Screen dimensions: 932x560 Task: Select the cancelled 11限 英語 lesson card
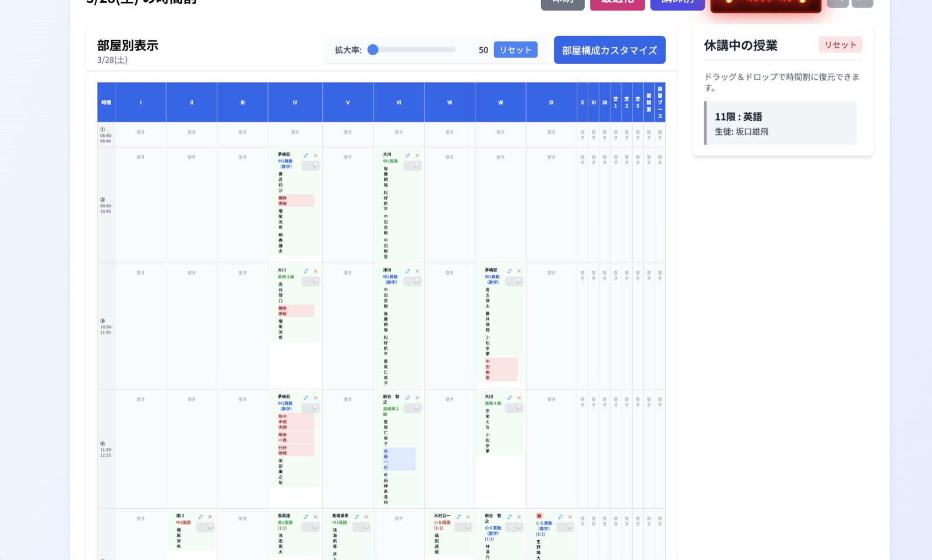point(781,122)
